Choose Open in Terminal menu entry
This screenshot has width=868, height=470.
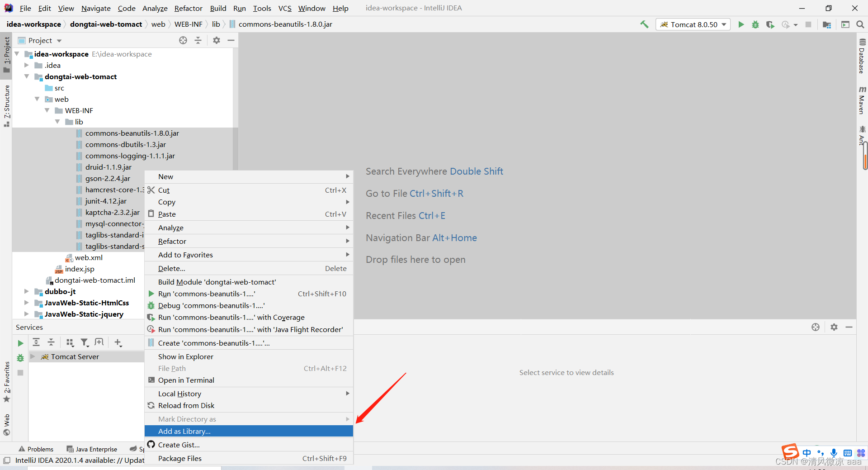pyautogui.click(x=249, y=380)
